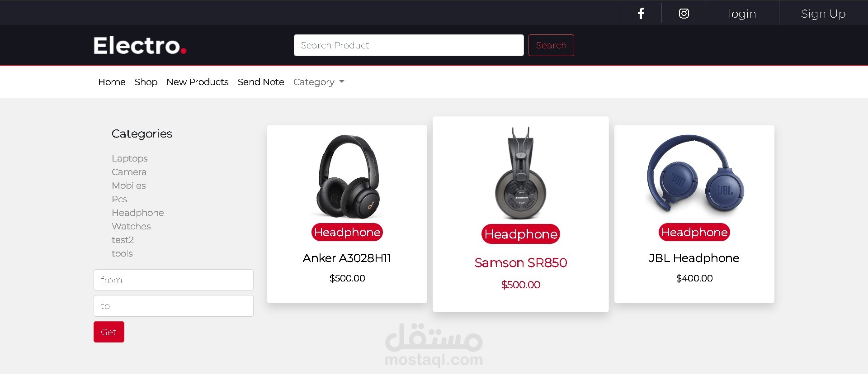
Task: Open the Send Note link
Action: tap(261, 82)
